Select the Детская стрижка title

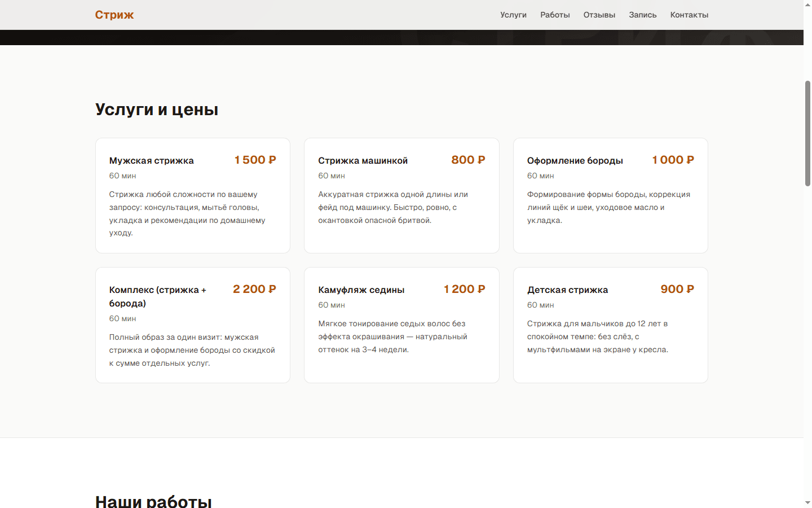568,290
